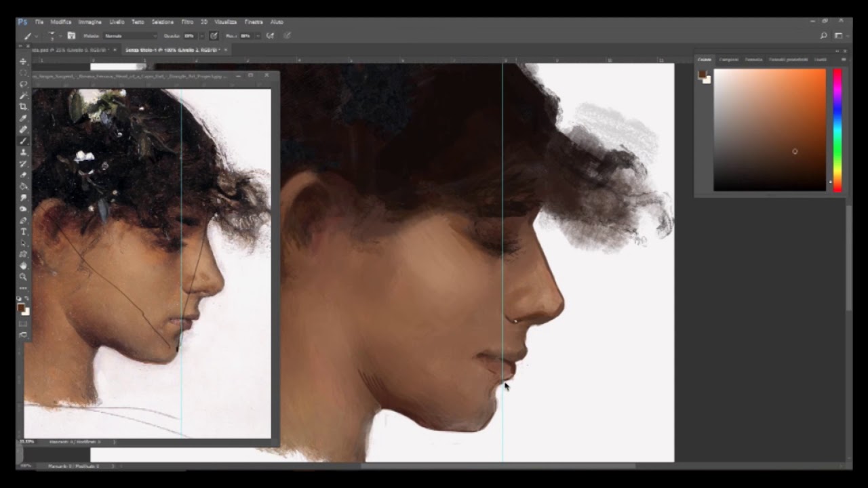The height and width of the screenshot is (488, 868).
Task: Swap foreground and background colors
Action: (26, 299)
